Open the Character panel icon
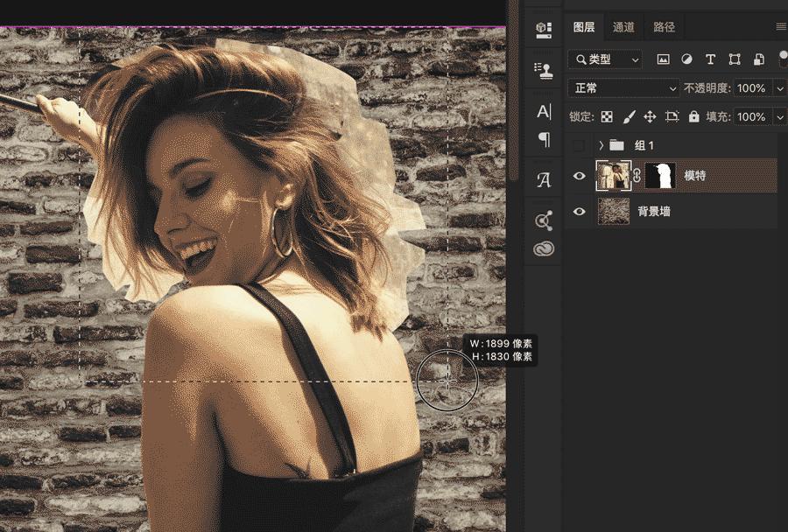 pyautogui.click(x=544, y=111)
